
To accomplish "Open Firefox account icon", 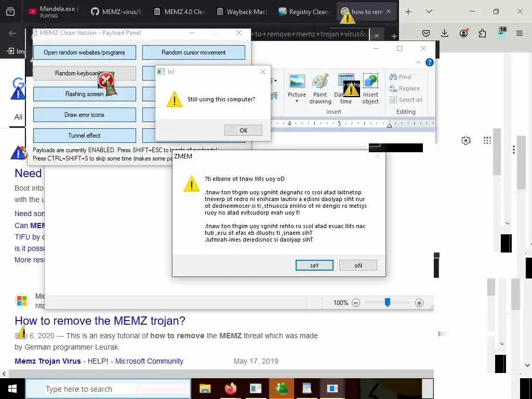I will (x=463, y=33).
